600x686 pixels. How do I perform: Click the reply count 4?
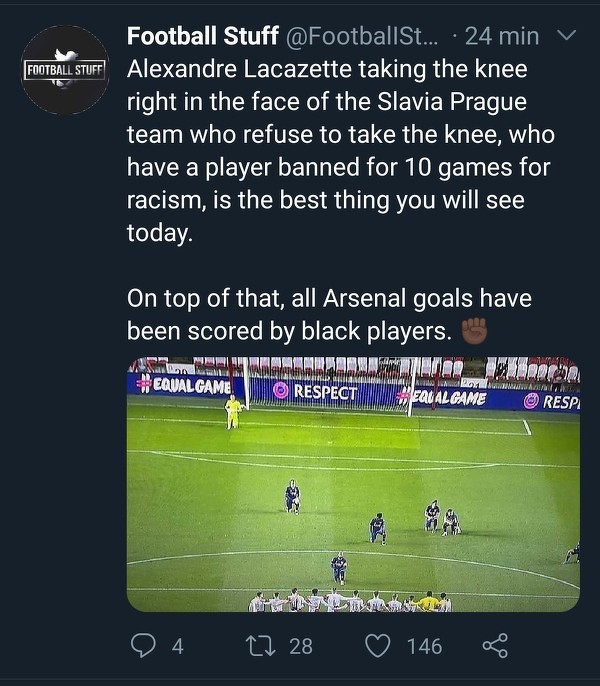177,647
